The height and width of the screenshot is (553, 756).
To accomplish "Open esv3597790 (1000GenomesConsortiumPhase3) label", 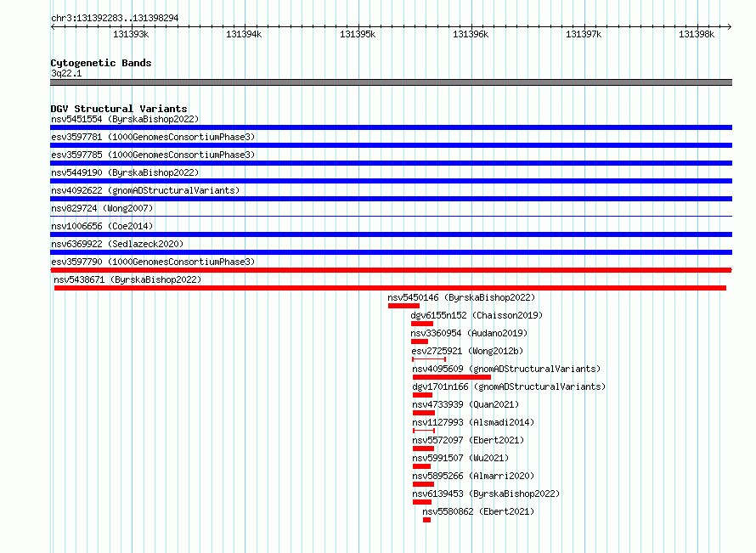I will [153, 262].
